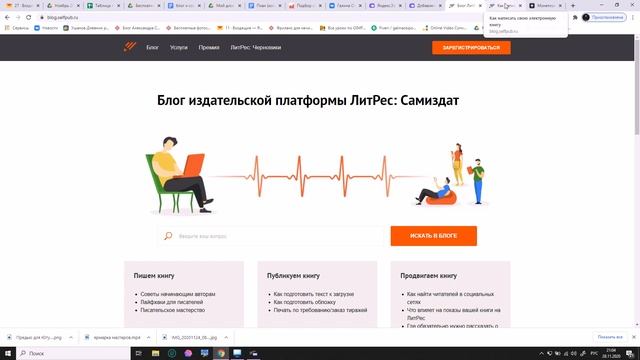This screenshot has width=640, height=360.
Task: Click the magnifier icon in the blog search
Action: pos(168,236)
